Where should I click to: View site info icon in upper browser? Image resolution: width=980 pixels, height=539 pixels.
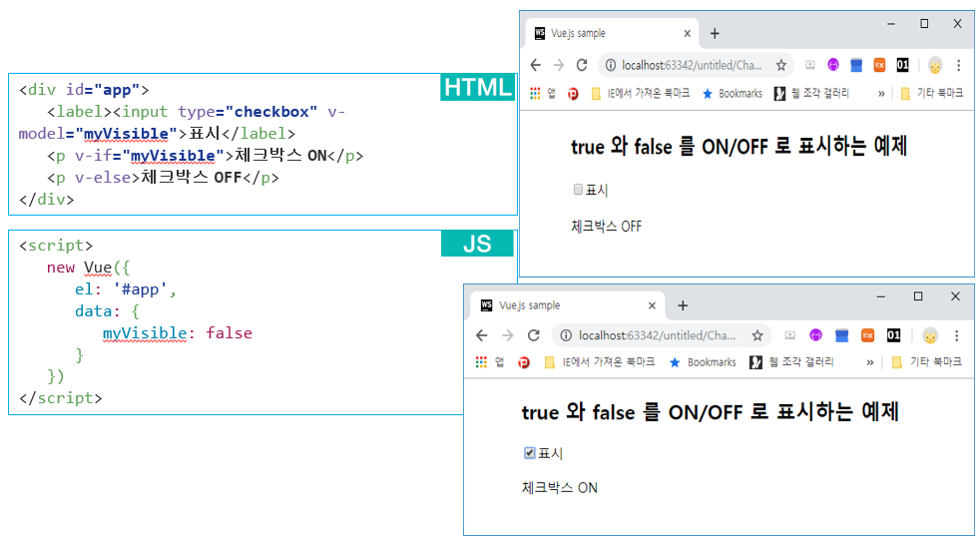(610, 65)
